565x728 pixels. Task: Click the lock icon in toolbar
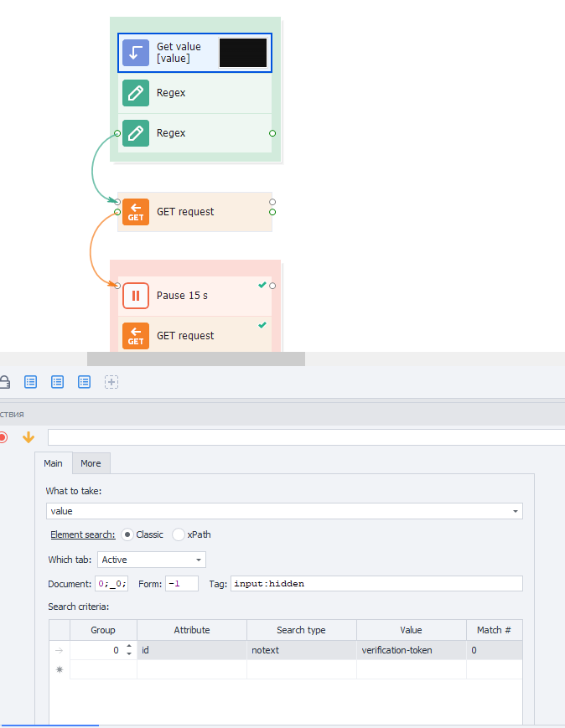click(x=5, y=382)
